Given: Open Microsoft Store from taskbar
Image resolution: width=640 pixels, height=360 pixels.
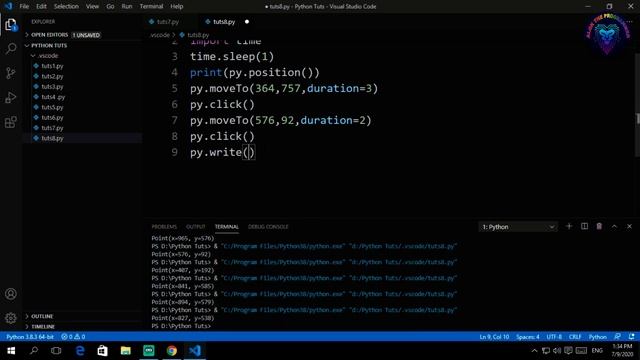Looking at the screenshot, I should tap(102, 351).
